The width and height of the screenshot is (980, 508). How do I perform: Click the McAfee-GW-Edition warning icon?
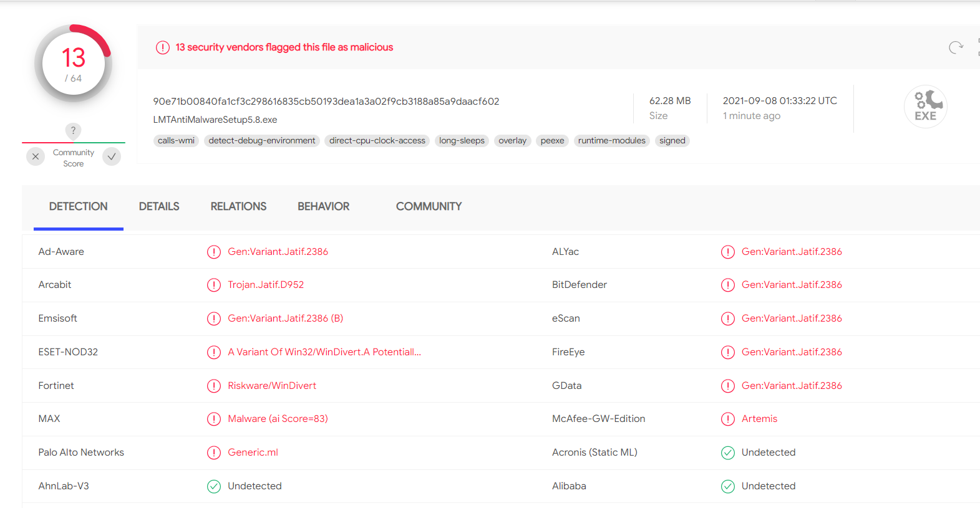(728, 419)
